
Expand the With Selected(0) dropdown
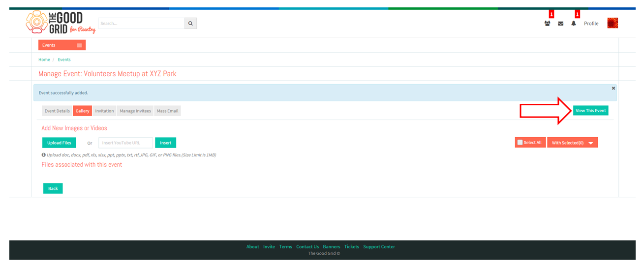pyautogui.click(x=572, y=143)
